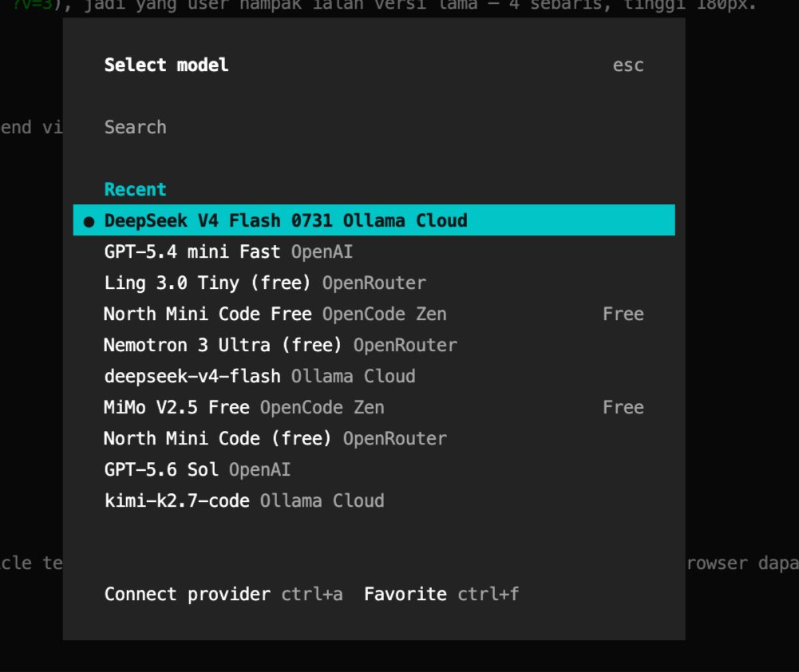Click the ctrl+a shortcut hint
This screenshot has width=799, height=672.
312,594
